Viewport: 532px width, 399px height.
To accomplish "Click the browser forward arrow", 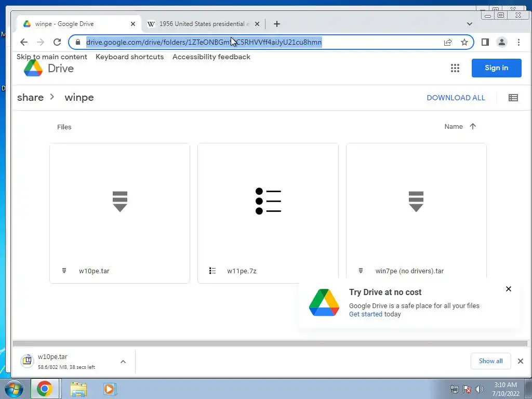I will click(x=41, y=42).
